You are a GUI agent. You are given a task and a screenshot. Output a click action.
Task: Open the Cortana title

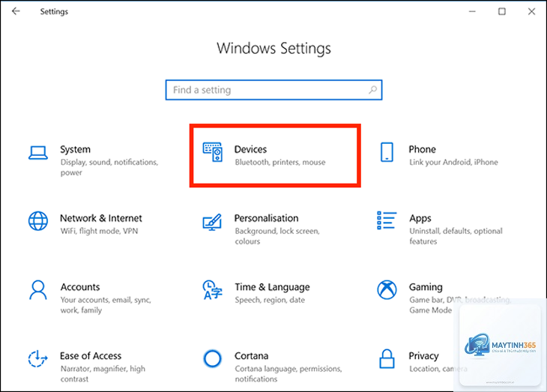tap(251, 356)
